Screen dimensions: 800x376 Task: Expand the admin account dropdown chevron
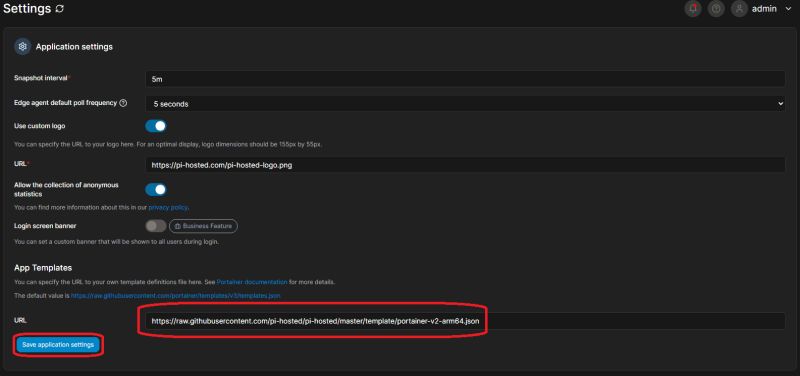tap(788, 9)
